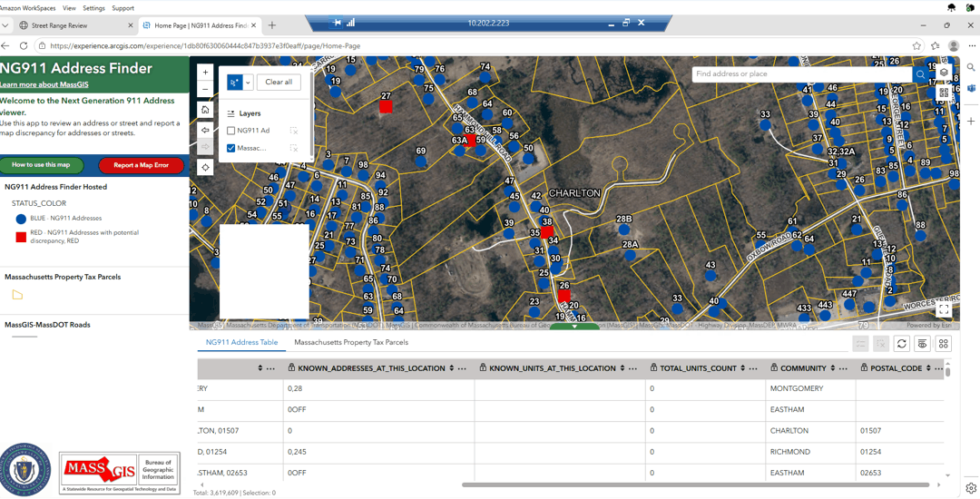Open the Settings menu in WorkSpaces
The height and width of the screenshot is (499, 980).
coord(93,8)
